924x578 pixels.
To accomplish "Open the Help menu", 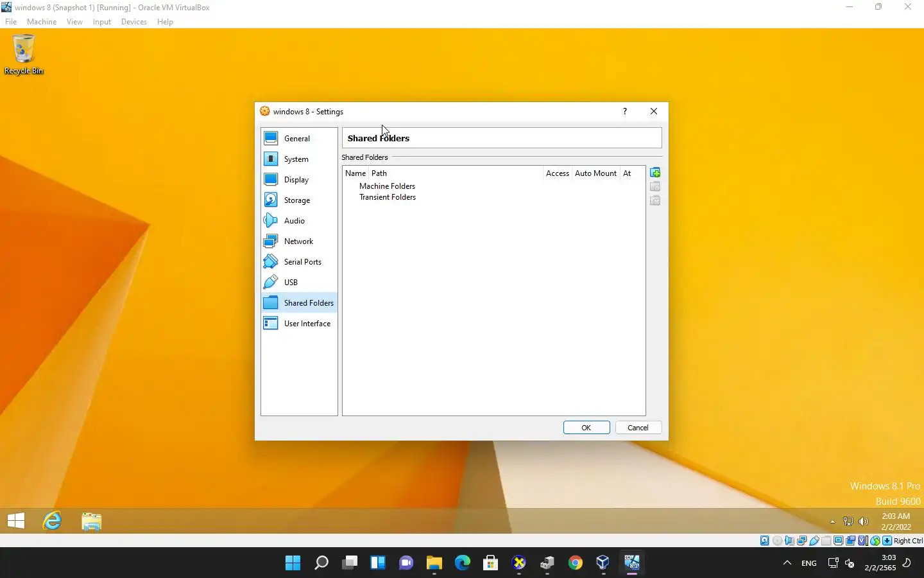I will coord(165,22).
